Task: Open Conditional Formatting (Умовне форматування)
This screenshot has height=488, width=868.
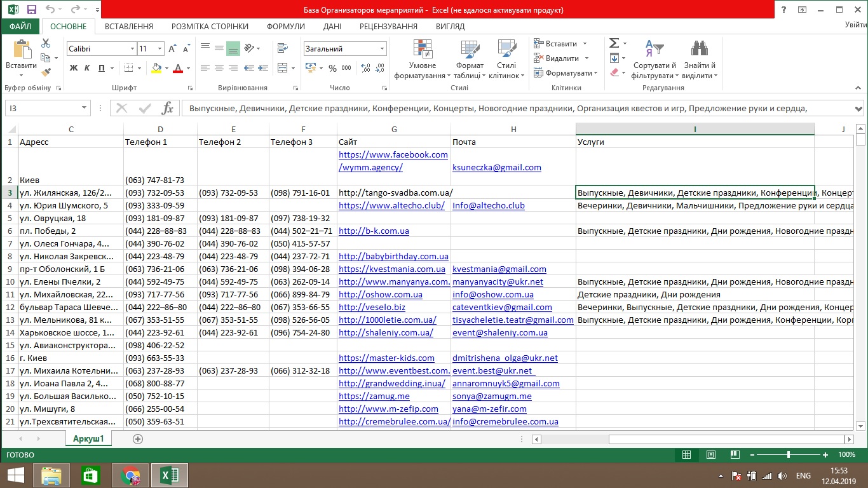Action: pos(423,59)
